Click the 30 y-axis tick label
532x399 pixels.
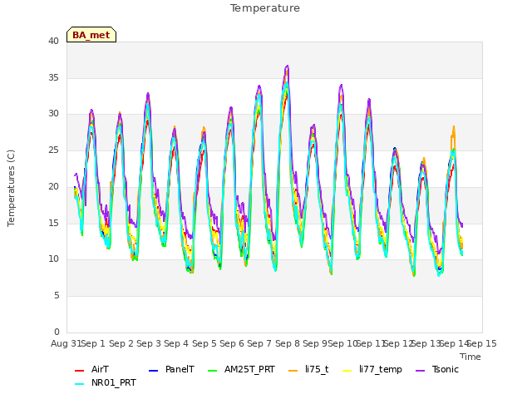click(x=53, y=114)
